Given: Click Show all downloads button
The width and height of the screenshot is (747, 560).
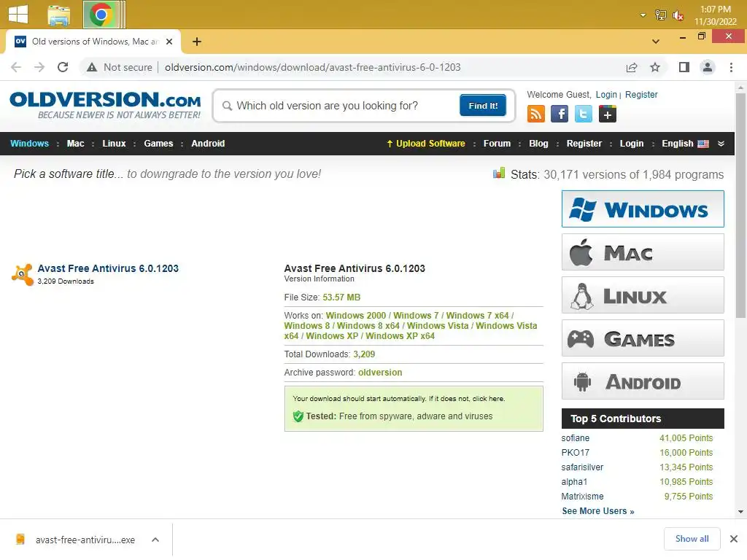Looking at the screenshot, I should click(692, 539).
